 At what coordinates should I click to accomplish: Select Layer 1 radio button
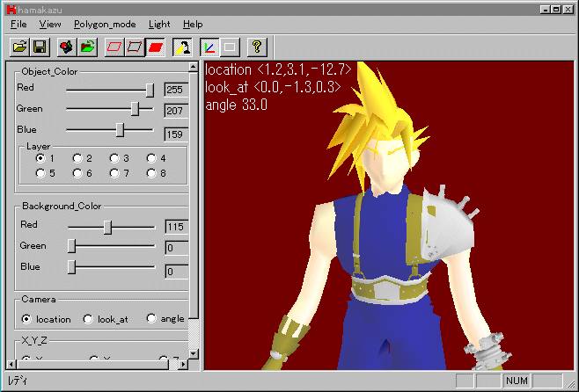point(40,158)
